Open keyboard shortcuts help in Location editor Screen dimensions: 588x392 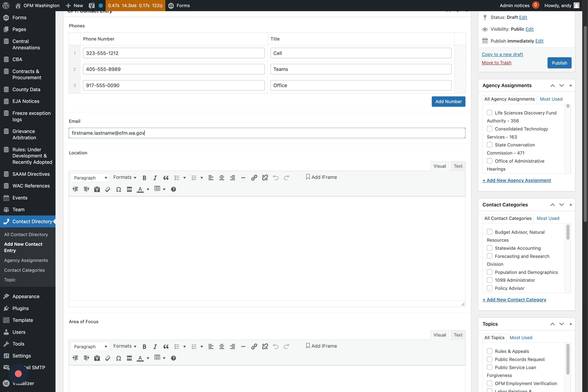pyautogui.click(x=173, y=189)
